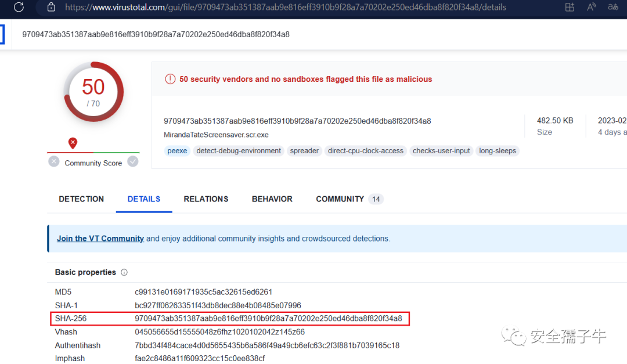627x364 pixels.
Task: Click the file hash in the summary card
Action: [297, 121]
